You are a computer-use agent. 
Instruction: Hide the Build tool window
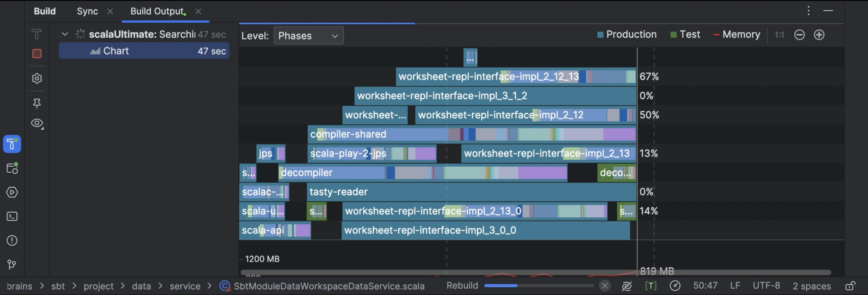pyautogui.click(x=828, y=11)
